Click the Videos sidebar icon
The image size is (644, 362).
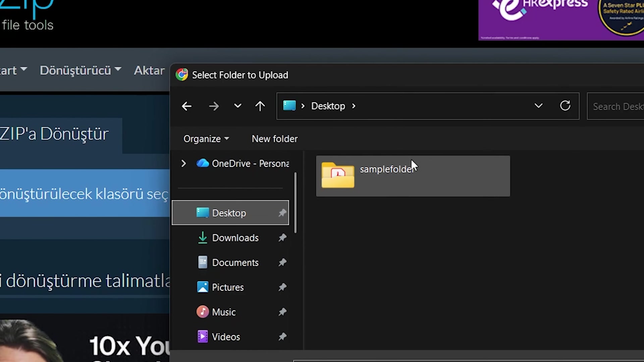click(203, 337)
